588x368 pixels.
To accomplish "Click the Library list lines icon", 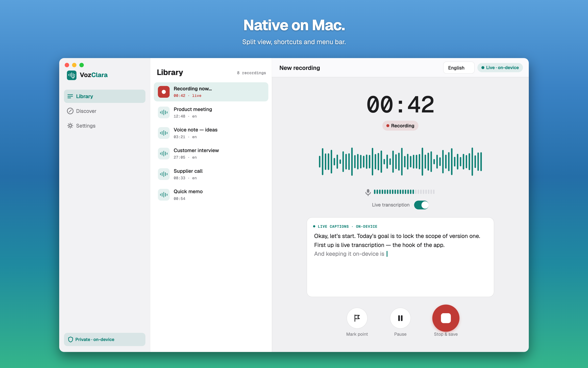I will [70, 96].
